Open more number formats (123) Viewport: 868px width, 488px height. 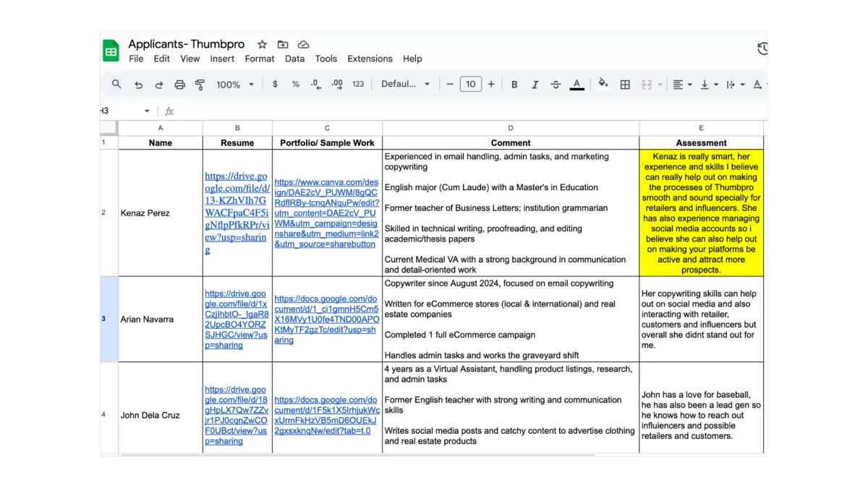358,85
